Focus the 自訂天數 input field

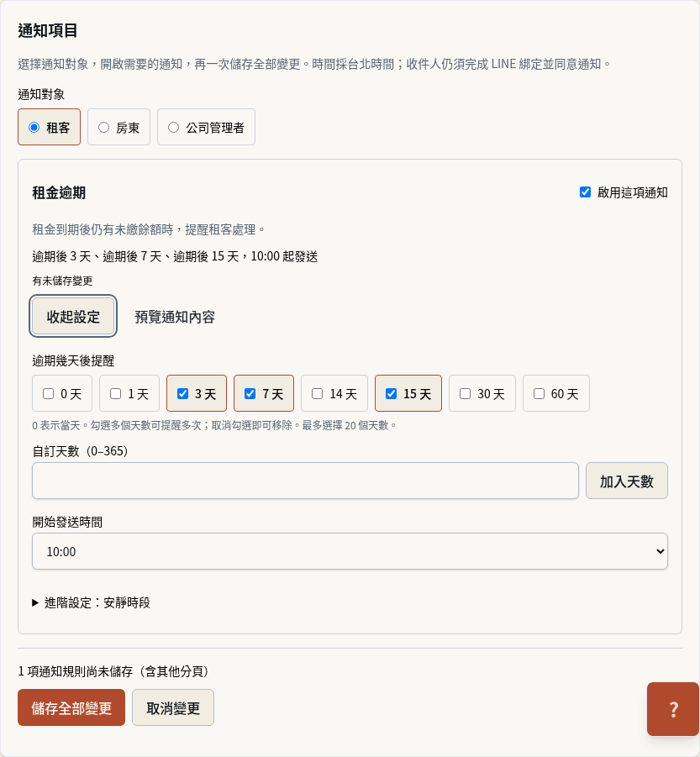point(305,481)
